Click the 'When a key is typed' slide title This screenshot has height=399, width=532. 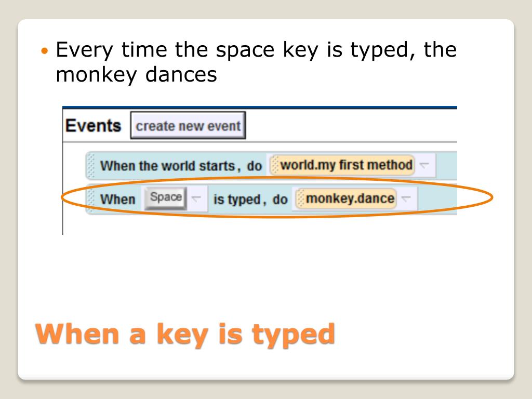[x=185, y=335]
